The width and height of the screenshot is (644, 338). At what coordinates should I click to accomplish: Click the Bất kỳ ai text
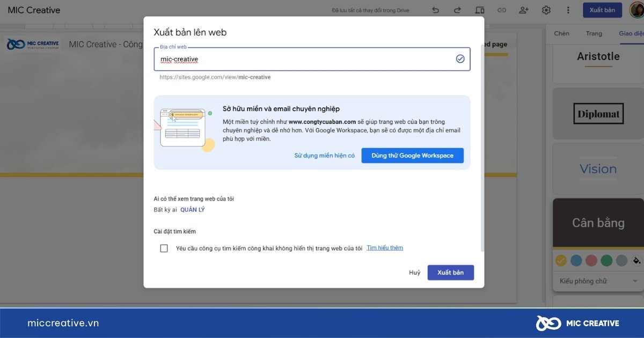coord(165,210)
